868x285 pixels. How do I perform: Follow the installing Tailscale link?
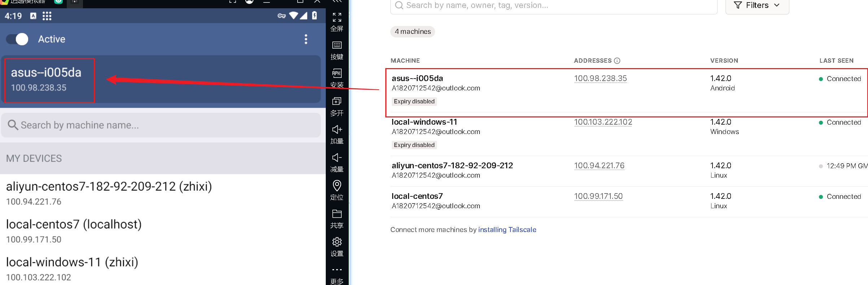(x=507, y=230)
